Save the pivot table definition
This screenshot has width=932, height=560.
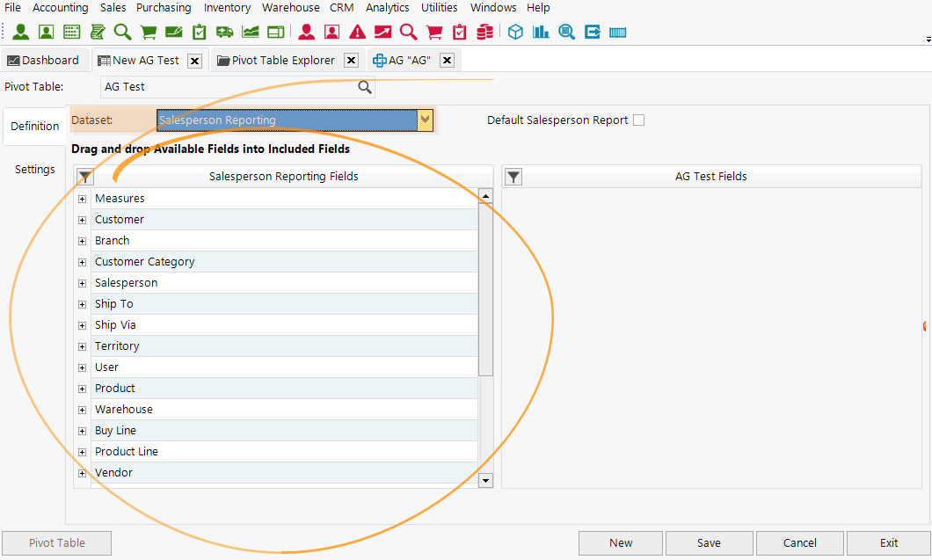(709, 542)
